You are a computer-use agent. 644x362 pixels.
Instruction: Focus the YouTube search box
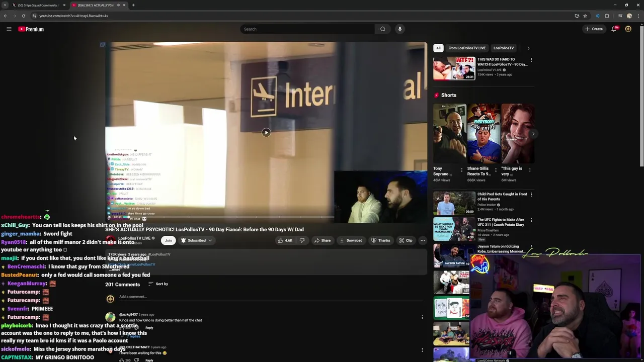click(x=307, y=29)
